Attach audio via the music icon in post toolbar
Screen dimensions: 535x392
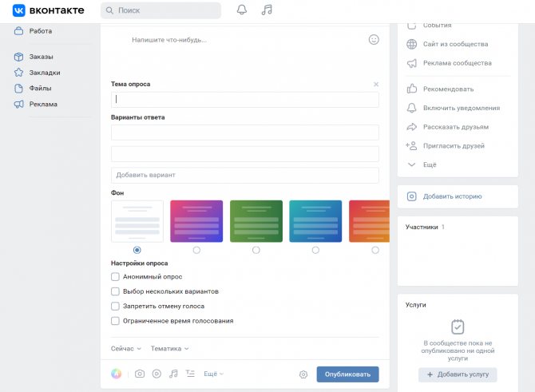tap(173, 374)
